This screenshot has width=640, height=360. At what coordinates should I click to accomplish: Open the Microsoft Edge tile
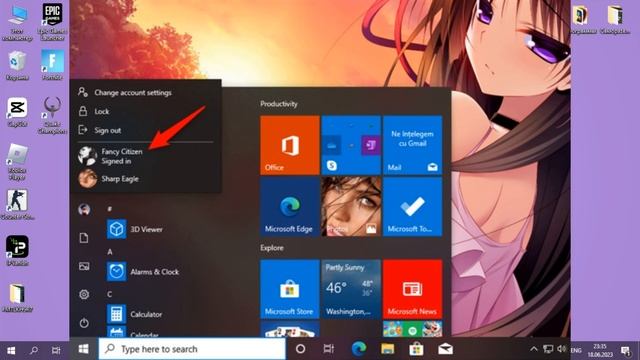point(290,207)
